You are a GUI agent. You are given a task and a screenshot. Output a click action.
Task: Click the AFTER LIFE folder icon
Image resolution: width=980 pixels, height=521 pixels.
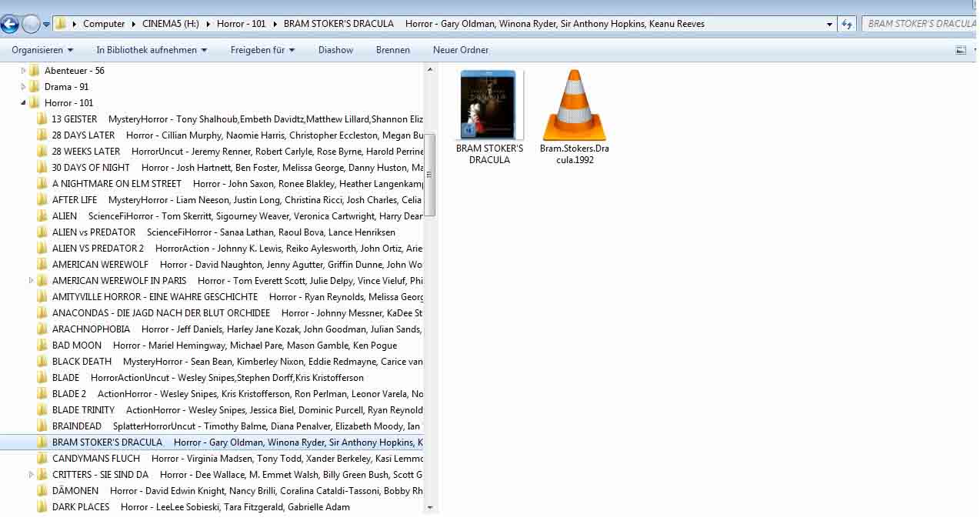click(x=42, y=200)
